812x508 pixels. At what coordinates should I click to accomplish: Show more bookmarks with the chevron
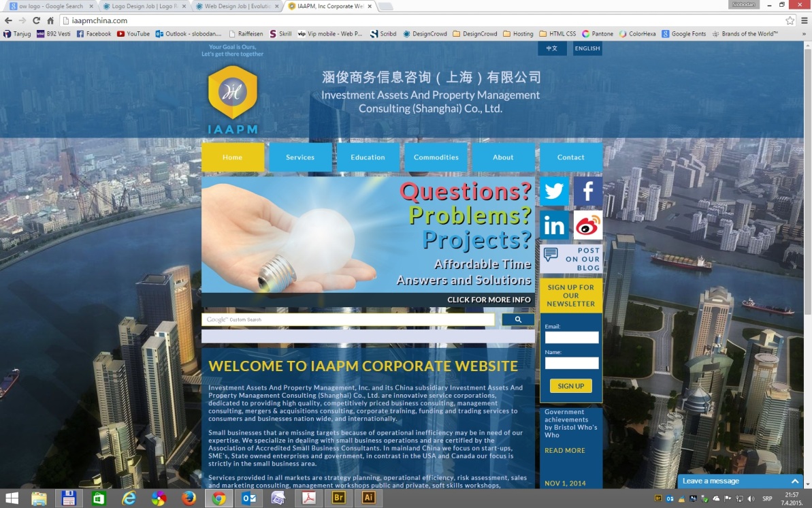[804, 33]
